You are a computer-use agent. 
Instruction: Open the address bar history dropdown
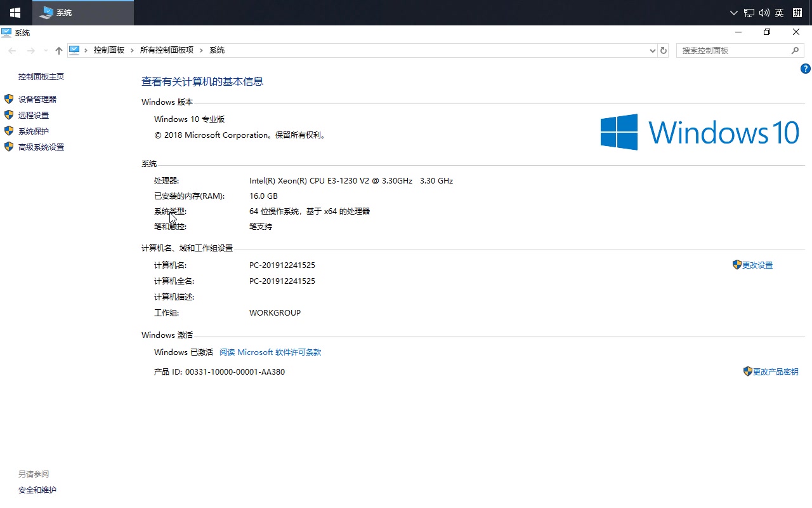click(652, 50)
